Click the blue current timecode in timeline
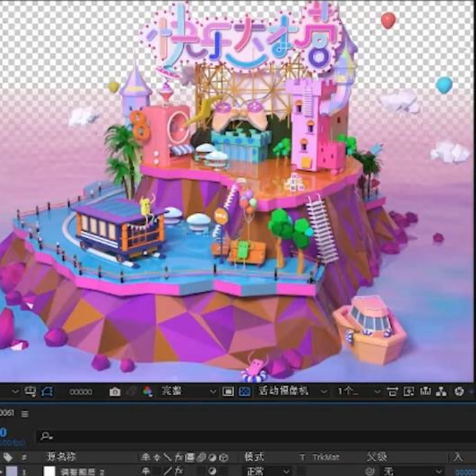Screen dimensions: 476x476 pyautogui.click(x=3, y=432)
